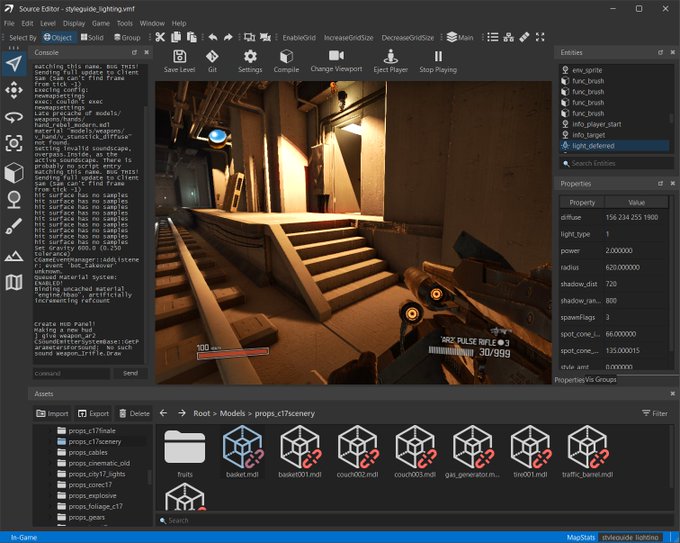Click the Send button in Console
Screen dimensions: 680x543
tap(130, 373)
